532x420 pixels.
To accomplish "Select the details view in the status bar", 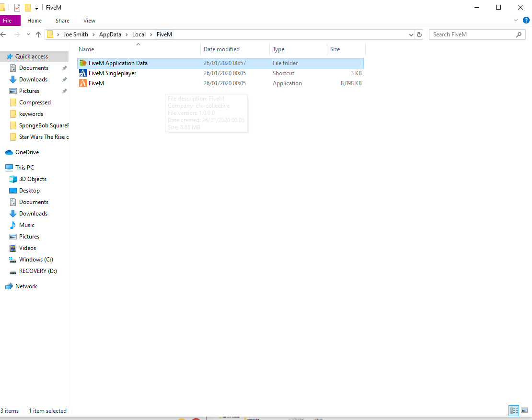I will 514,410.
